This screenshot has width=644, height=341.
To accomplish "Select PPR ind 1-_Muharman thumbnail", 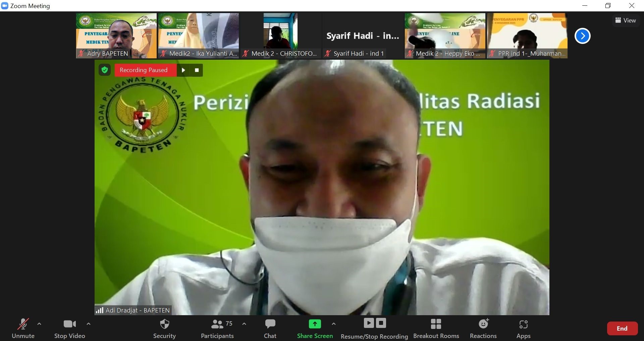I will (527, 36).
